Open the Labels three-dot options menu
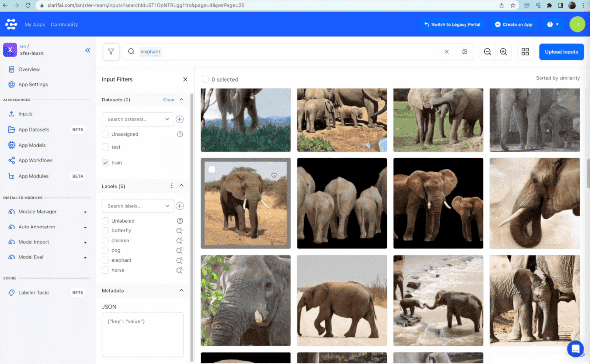 (x=172, y=186)
